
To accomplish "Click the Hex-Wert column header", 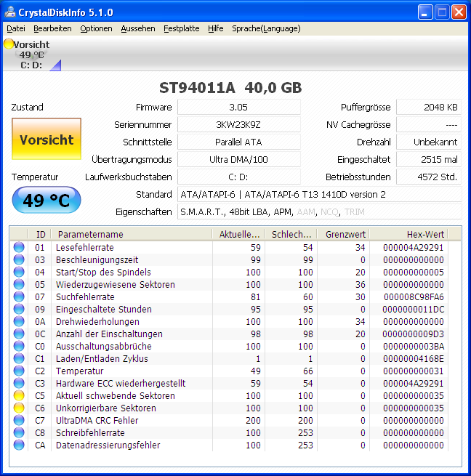I will 408,234.
